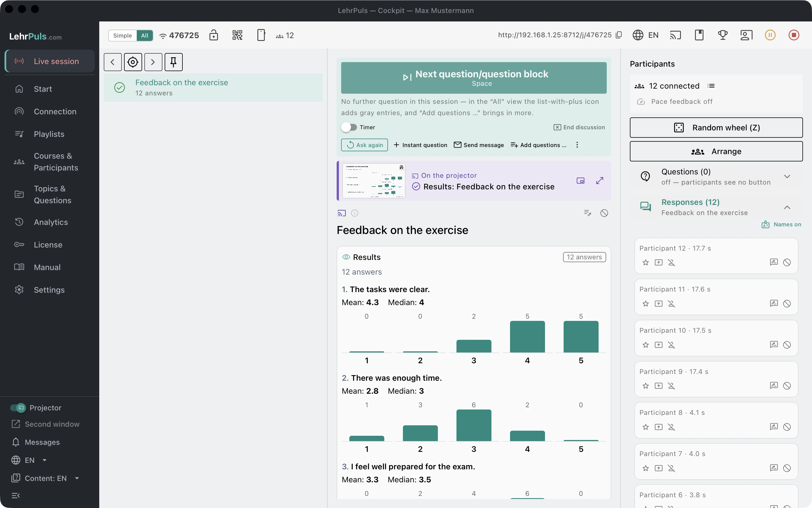Viewport: 812px width, 508px height.
Task: Stop the session with red record icon
Action: click(x=794, y=35)
